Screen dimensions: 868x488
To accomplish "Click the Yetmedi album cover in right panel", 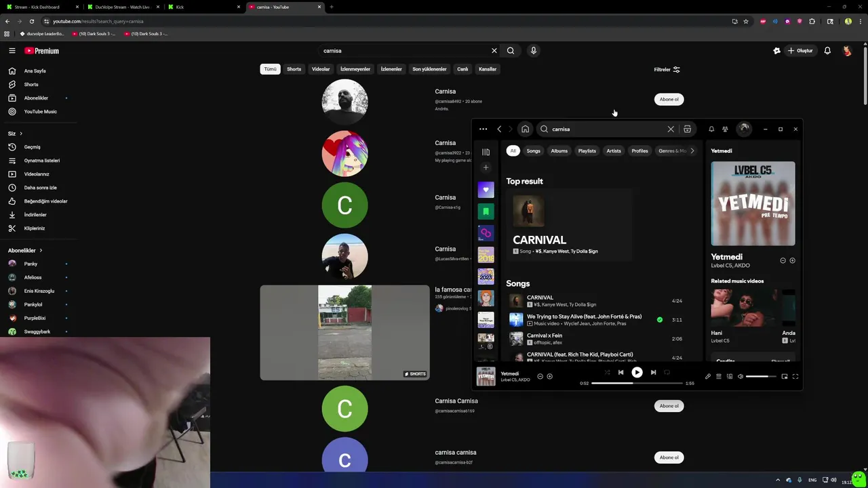I will [x=753, y=203].
